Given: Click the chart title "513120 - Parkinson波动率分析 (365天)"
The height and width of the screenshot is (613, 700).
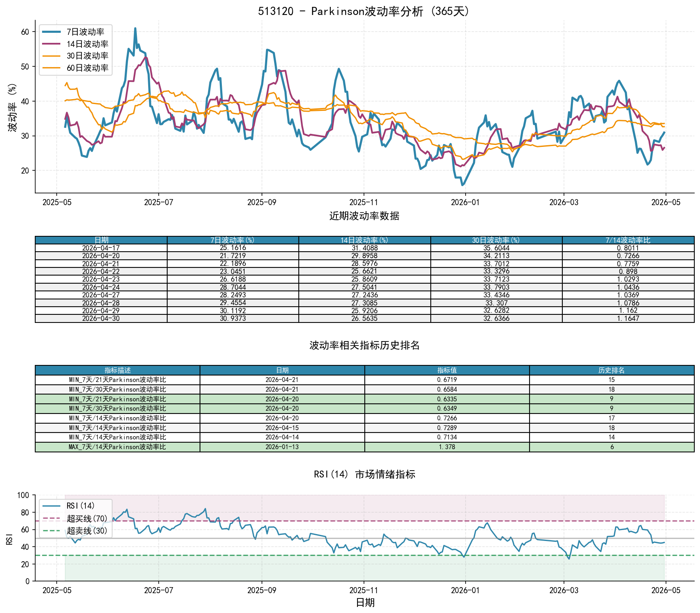Looking at the screenshot, I should (x=364, y=11).
